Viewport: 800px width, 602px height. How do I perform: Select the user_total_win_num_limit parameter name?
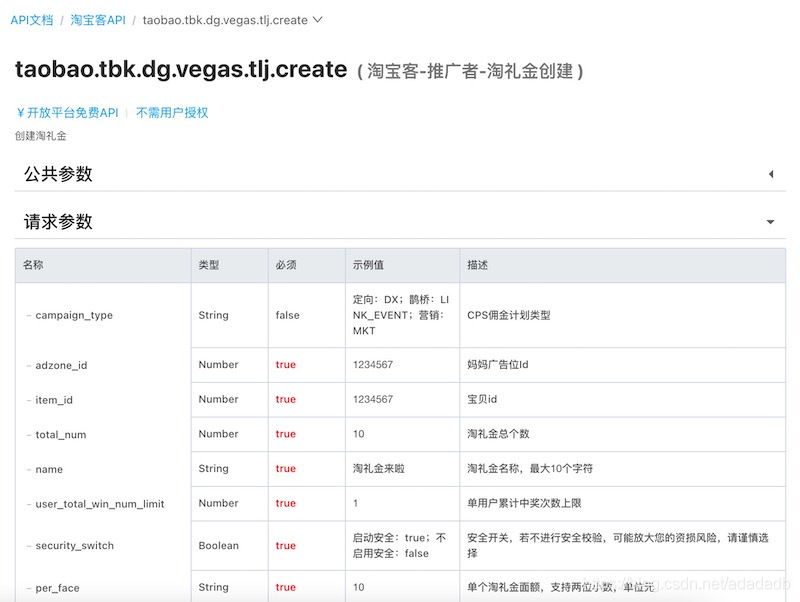pyautogui.click(x=100, y=504)
